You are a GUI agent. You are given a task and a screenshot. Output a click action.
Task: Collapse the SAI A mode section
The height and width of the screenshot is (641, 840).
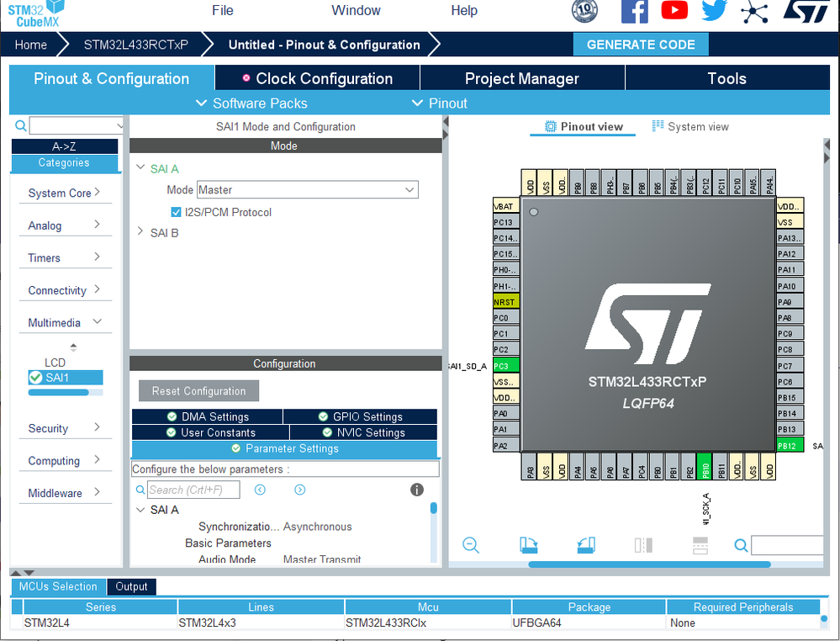click(x=140, y=167)
